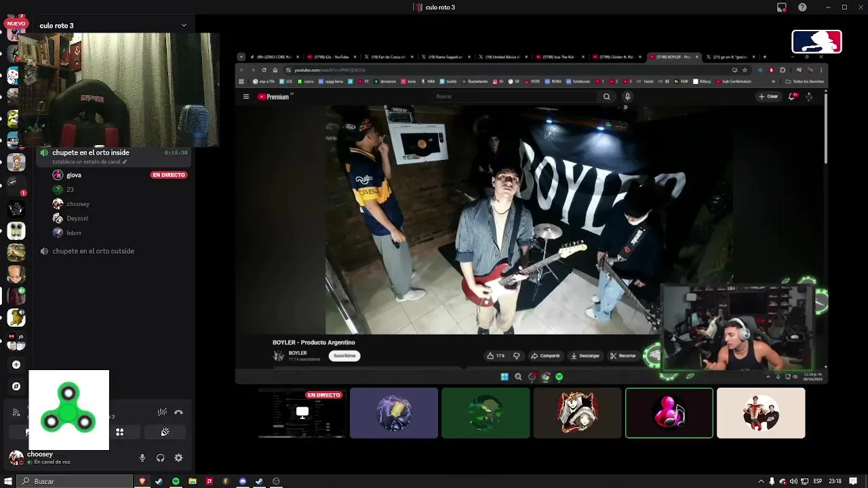The width and height of the screenshot is (868, 488).
Task: Check voice connection signal icon
Action: 16,412
